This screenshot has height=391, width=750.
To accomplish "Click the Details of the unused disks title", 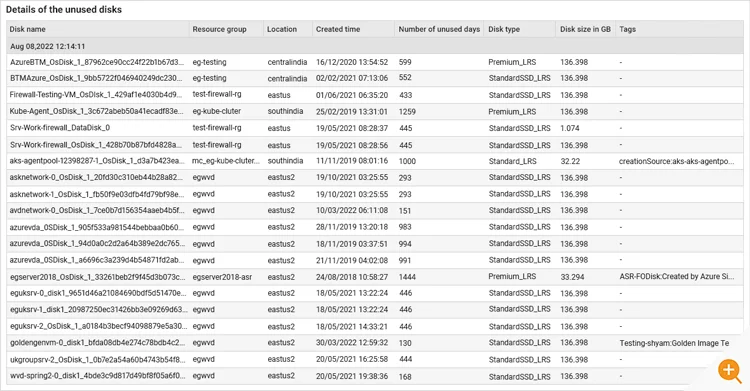I will pyautogui.click(x=64, y=10).
